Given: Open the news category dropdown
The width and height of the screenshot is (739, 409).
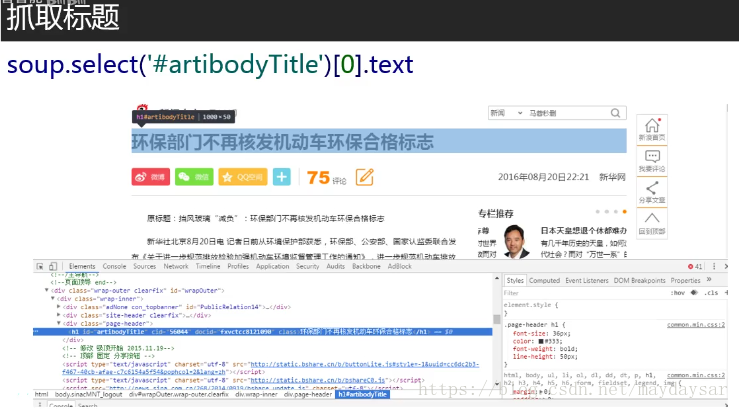Looking at the screenshot, I should (x=507, y=113).
